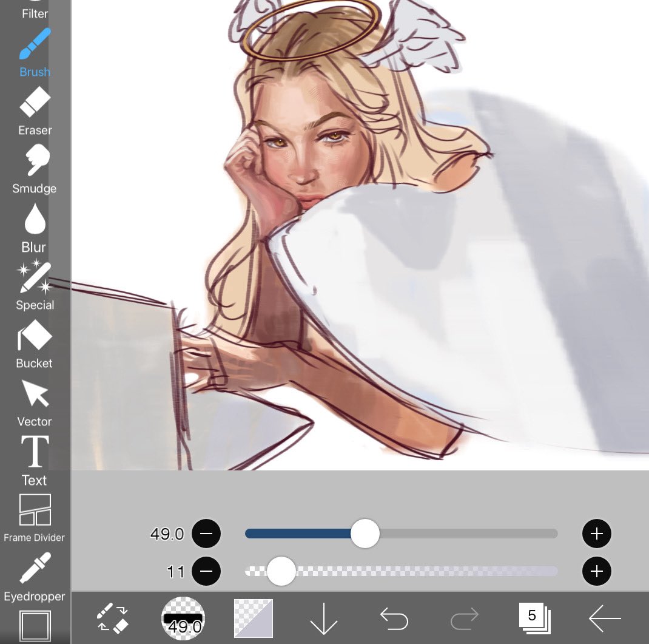
Task: Tap the down arrow to hide toolbar
Action: [x=324, y=619]
